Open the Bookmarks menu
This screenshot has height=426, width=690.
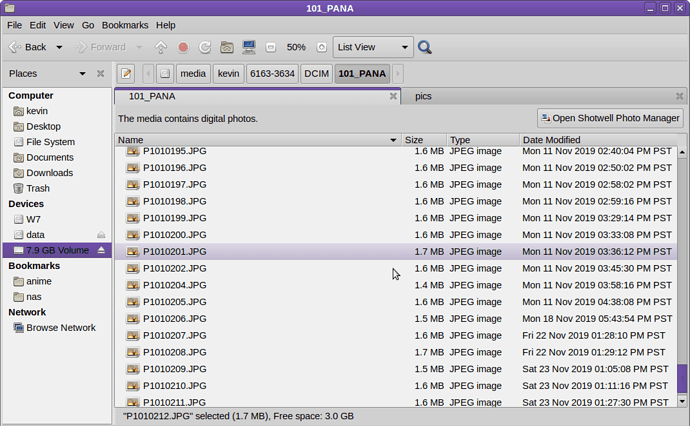(125, 25)
